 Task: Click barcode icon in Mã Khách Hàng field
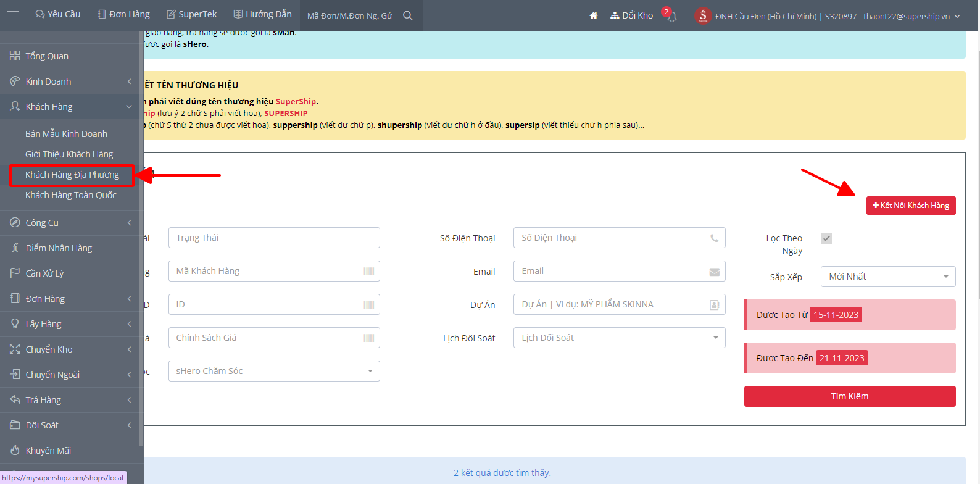tap(369, 271)
